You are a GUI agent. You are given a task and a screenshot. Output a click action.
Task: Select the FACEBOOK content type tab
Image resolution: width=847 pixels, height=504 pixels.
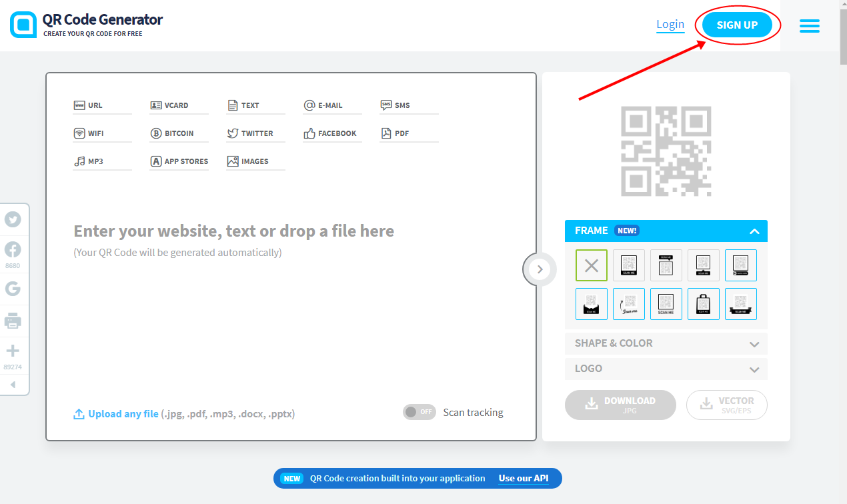click(x=331, y=132)
